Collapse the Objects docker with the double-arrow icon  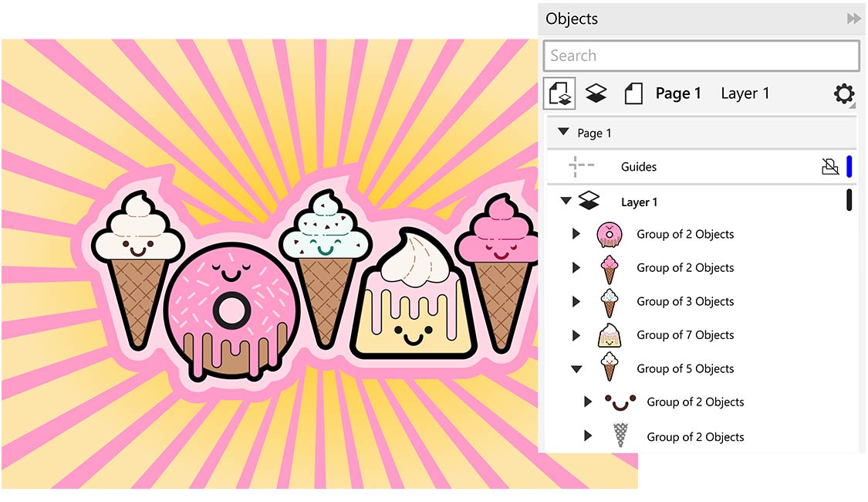tap(855, 19)
